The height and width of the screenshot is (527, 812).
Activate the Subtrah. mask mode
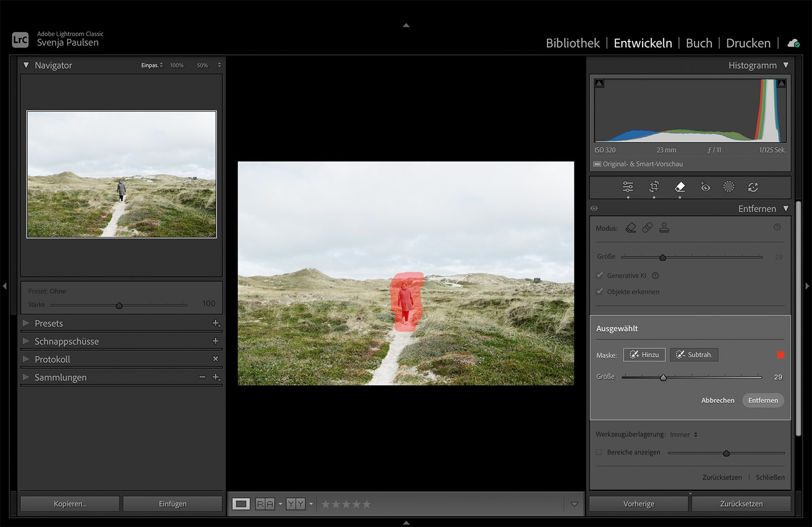click(x=694, y=355)
